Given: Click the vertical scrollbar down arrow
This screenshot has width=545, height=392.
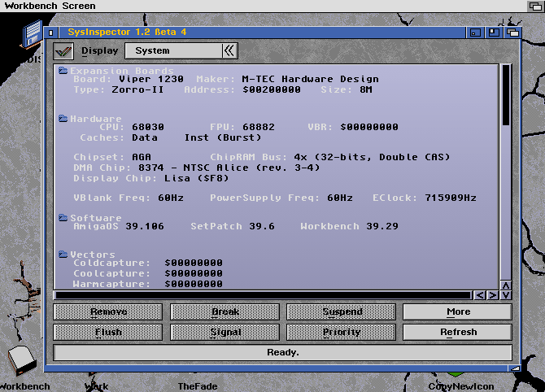Looking at the screenshot, I should [x=506, y=295].
